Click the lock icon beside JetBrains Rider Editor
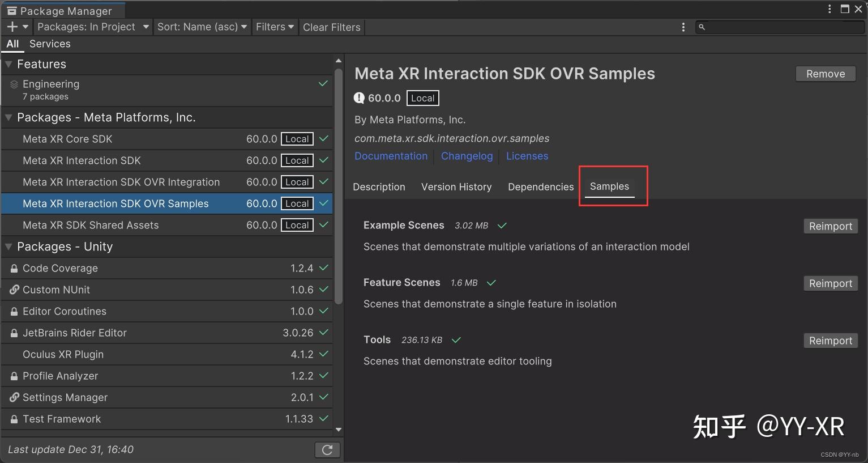This screenshot has height=463, width=868. click(x=14, y=333)
